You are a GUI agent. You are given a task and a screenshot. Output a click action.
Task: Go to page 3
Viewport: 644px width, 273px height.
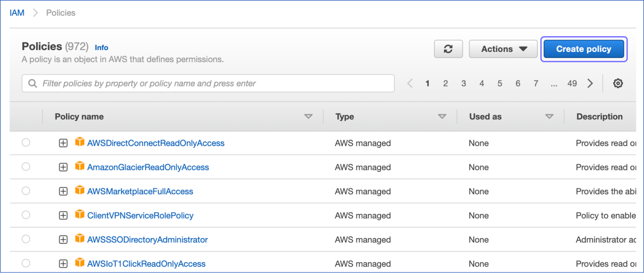[x=463, y=84]
